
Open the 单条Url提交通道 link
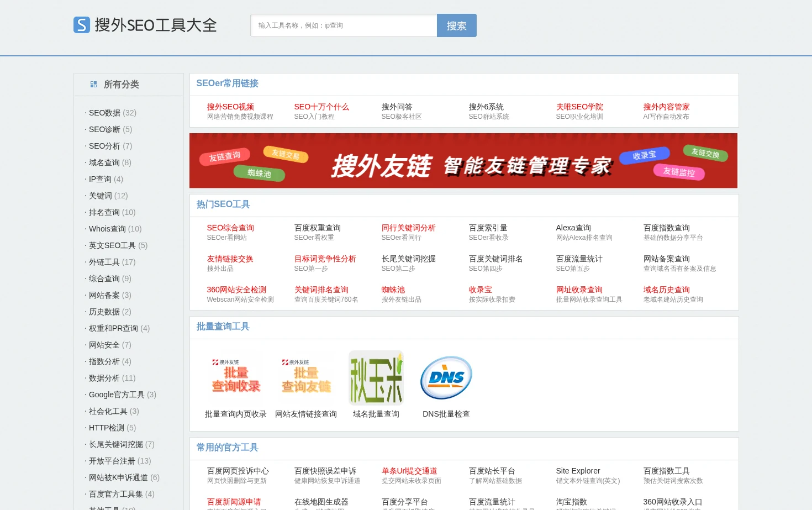point(409,471)
